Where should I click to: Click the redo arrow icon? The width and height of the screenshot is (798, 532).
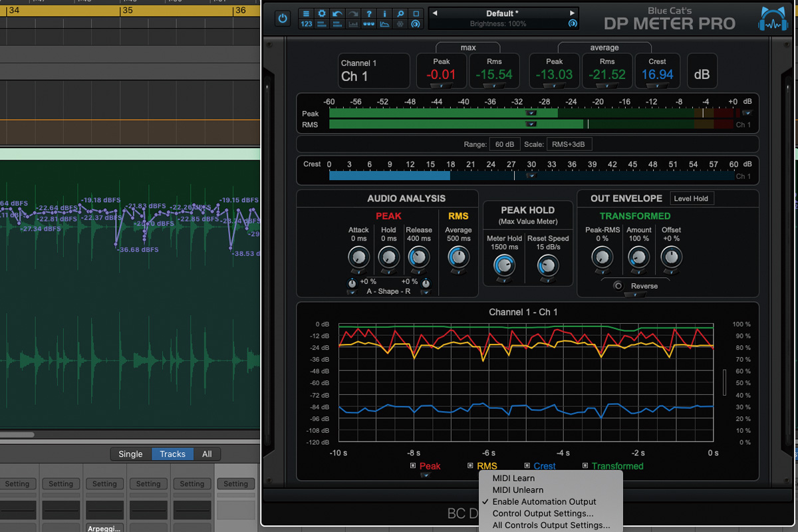(353, 13)
